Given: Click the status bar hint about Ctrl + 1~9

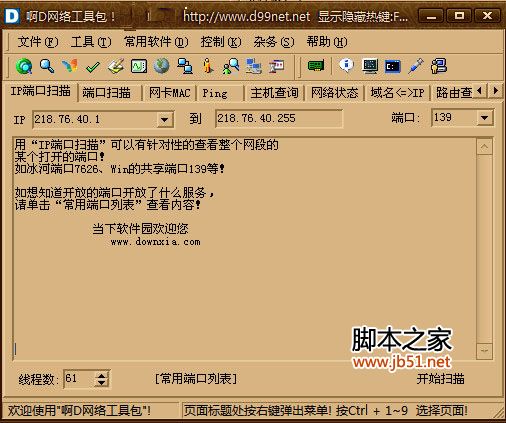Looking at the screenshot, I should pos(326,411).
